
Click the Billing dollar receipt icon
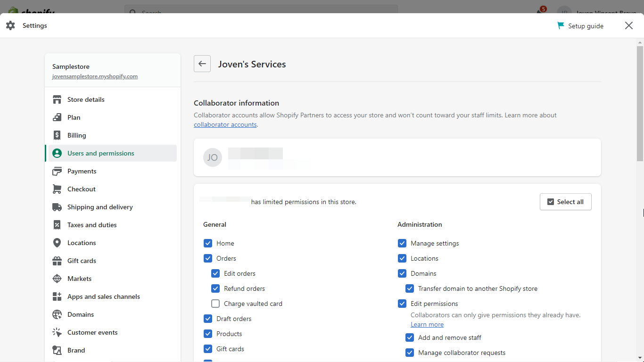tap(57, 135)
